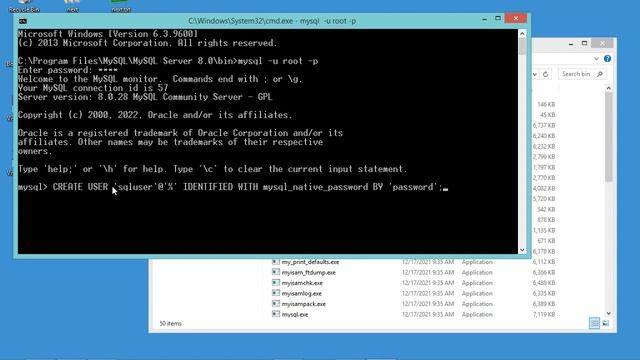The height and width of the screenshot is (360, 640).
Task: Minimize the cmd.exe window
Action: [x=484, y=19]
